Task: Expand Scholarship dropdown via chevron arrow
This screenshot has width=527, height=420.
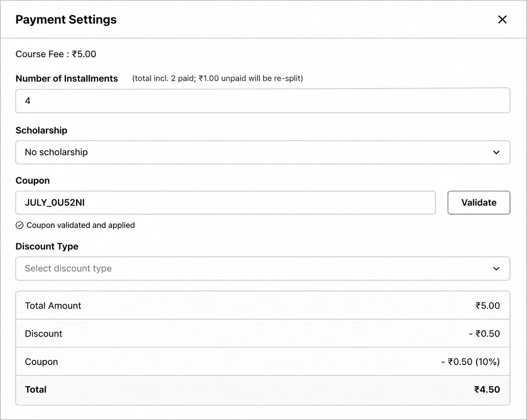Action: pos(496,152)
